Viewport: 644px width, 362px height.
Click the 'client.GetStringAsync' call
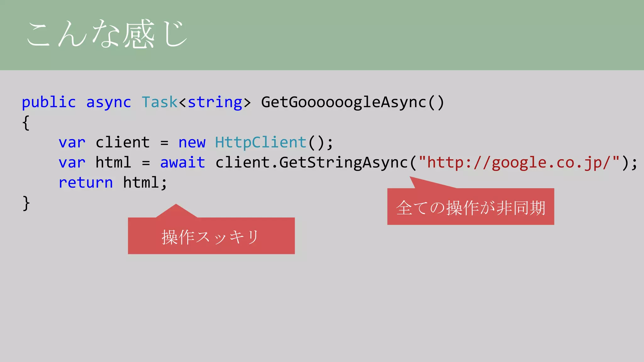(312, 163)
